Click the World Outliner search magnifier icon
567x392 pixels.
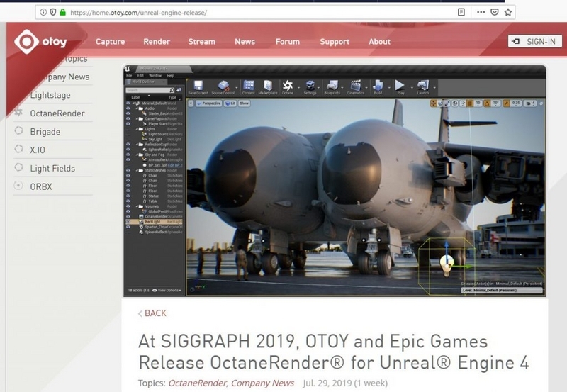[x=172, y=90]
